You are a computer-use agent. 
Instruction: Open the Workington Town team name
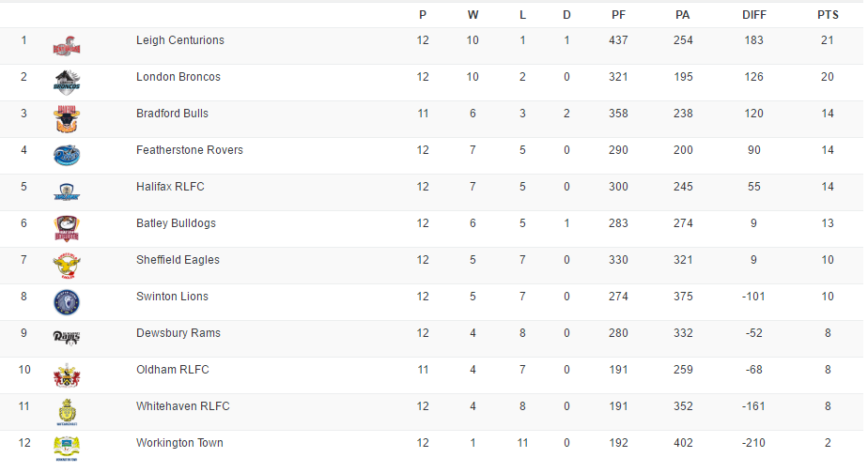179,443
